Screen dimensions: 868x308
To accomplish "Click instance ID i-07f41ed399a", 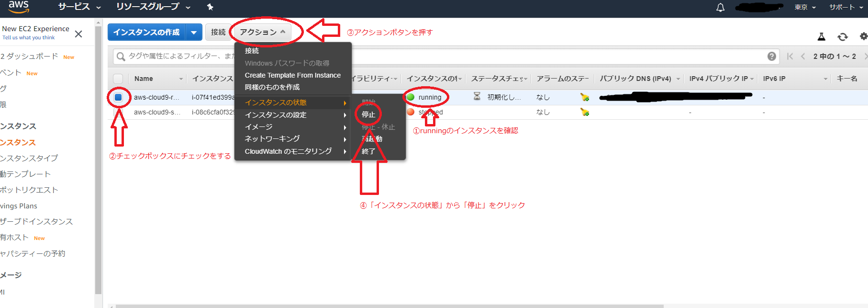I will 213,97.
